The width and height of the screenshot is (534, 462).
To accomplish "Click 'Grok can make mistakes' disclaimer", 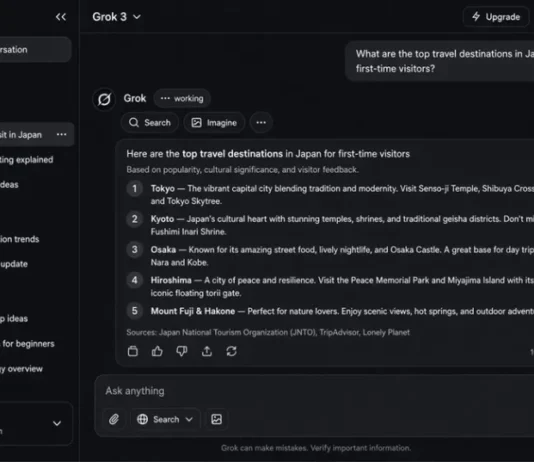I will [316, 448].
